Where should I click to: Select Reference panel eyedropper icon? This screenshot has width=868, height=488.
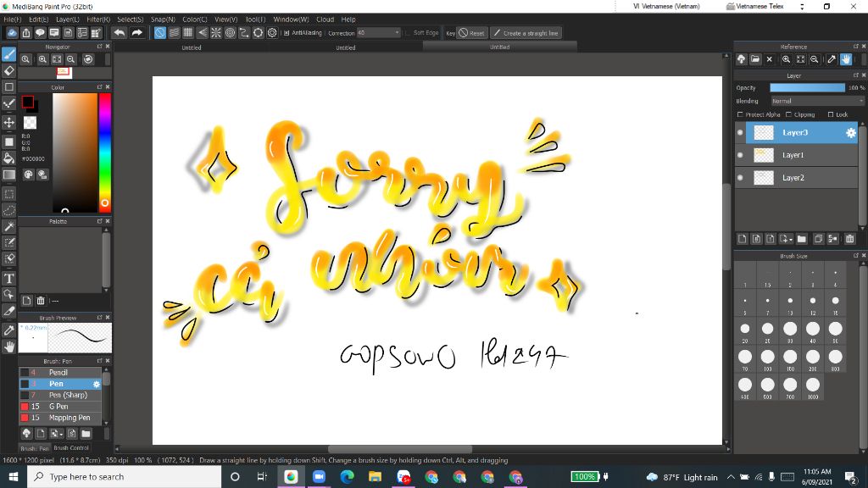click(832, 59)
